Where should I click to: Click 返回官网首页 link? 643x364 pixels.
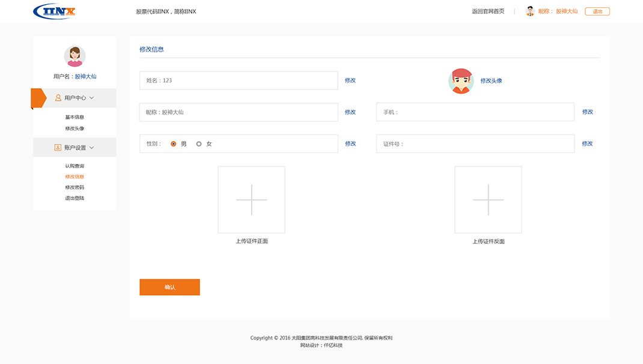(x=488, y=11)
